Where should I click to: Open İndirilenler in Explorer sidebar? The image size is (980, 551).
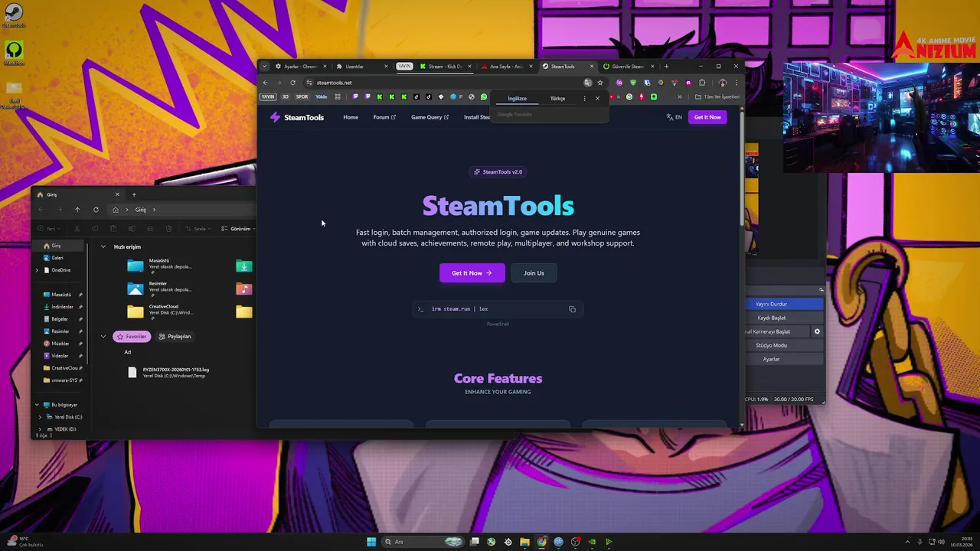tap(62, 307)
